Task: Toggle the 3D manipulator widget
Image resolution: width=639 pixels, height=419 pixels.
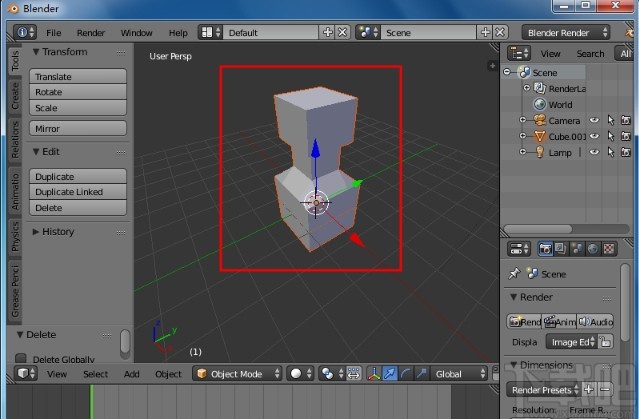Action: [x=374, y=373]
